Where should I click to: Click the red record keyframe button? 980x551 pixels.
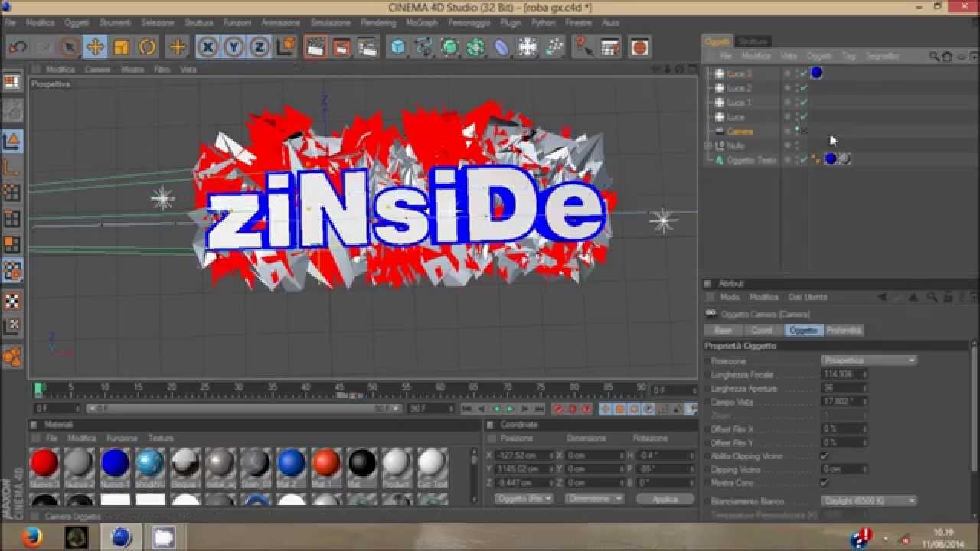[558, 409]
